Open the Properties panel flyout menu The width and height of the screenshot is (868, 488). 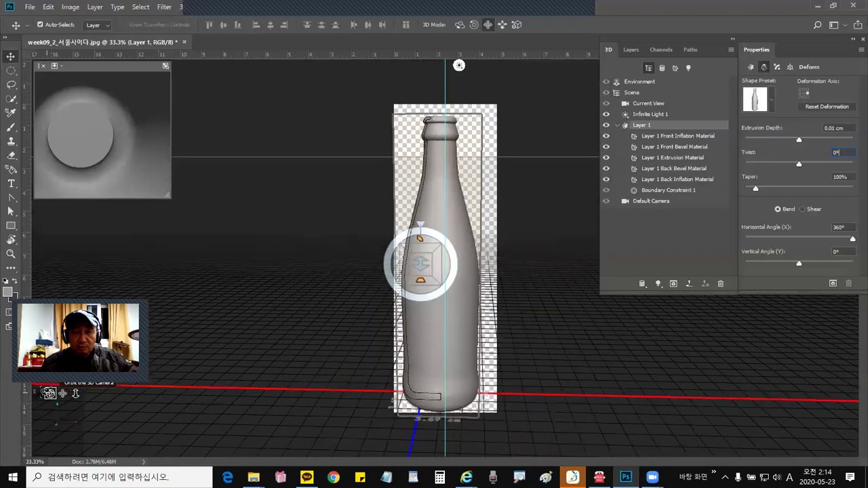coord(861,49)
